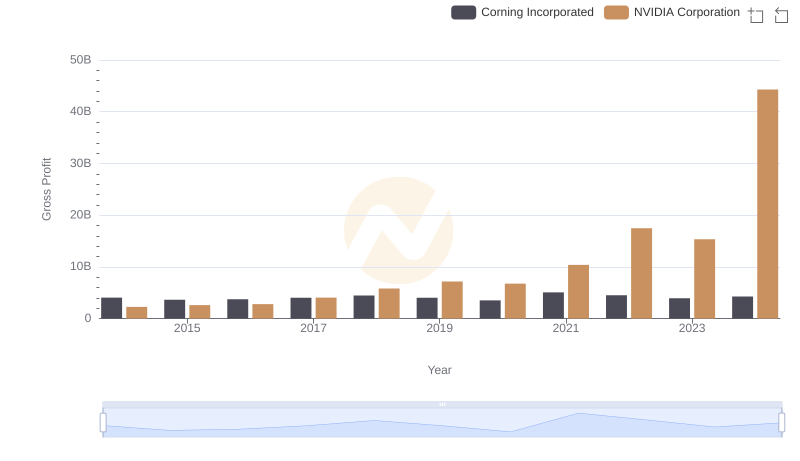800x461 pixels.
Task: Click the restore zoom icon in the chart toolbar
Action: (781, 15)
